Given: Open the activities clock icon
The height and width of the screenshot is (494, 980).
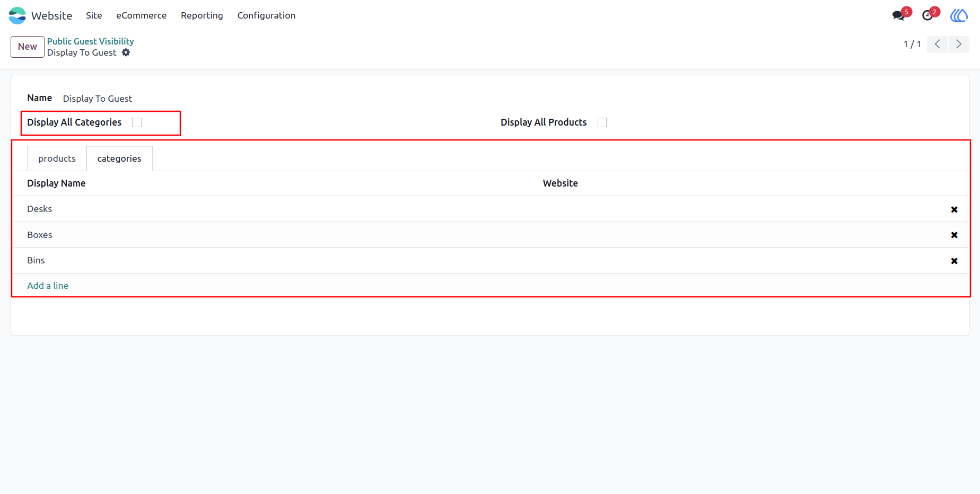Looking at the screenshot, I should [927, 15].
